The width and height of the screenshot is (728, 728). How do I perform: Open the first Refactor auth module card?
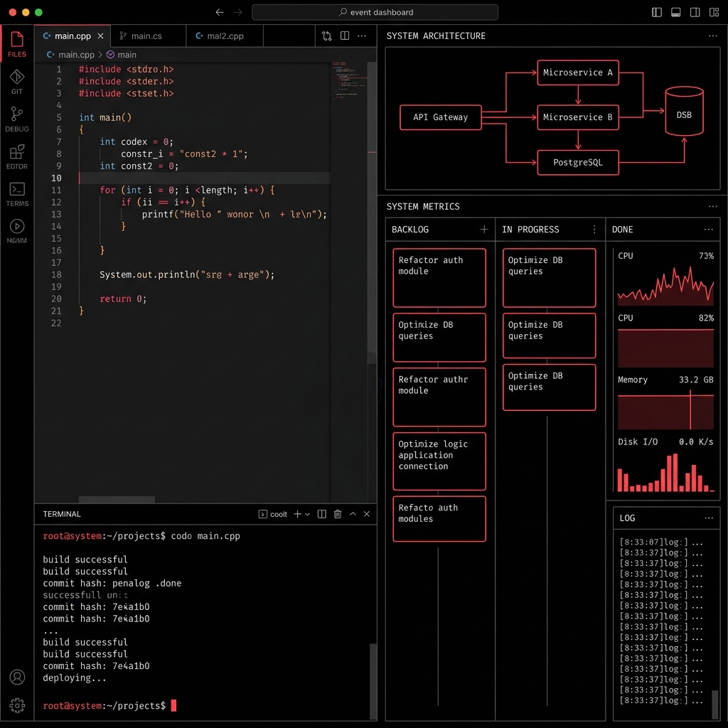[439, 278]
